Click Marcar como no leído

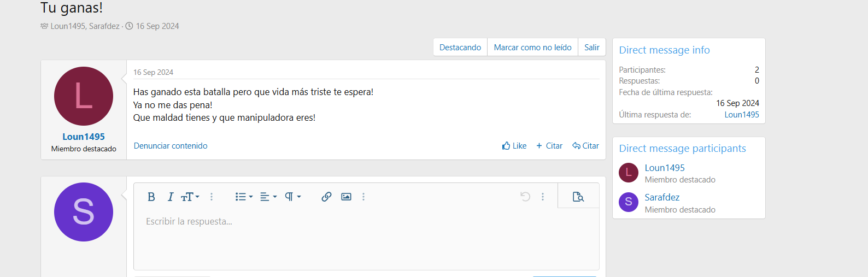pyautogui.click(x=533, y=48)
